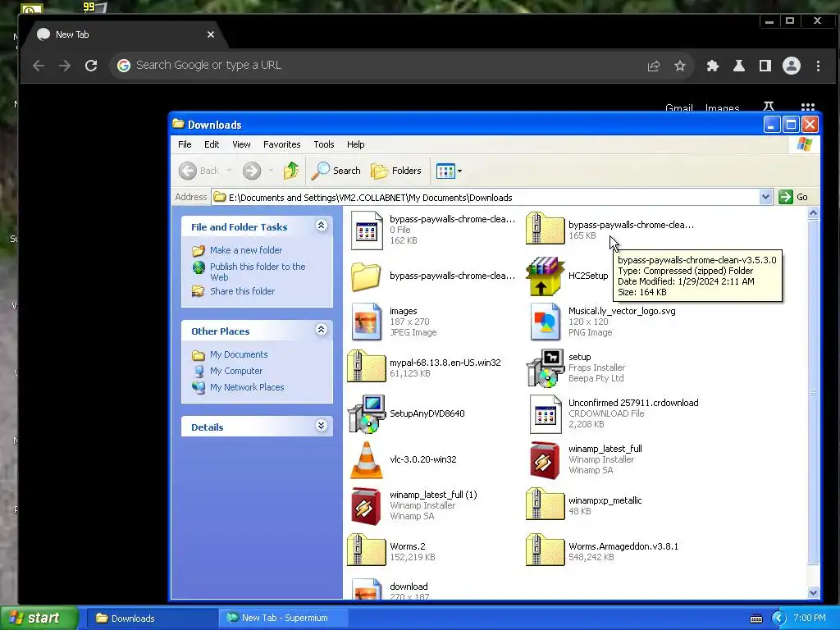The height and width of the screenshot is (630, 840).
Task: Select the winamp_latest_full (1) installer icon
Action: point(367,506)
